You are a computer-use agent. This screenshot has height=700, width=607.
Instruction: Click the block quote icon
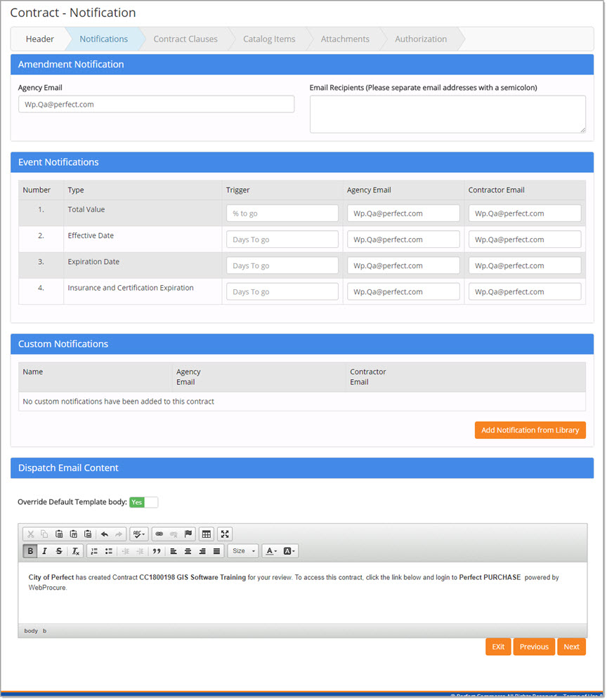click(156, 551)
